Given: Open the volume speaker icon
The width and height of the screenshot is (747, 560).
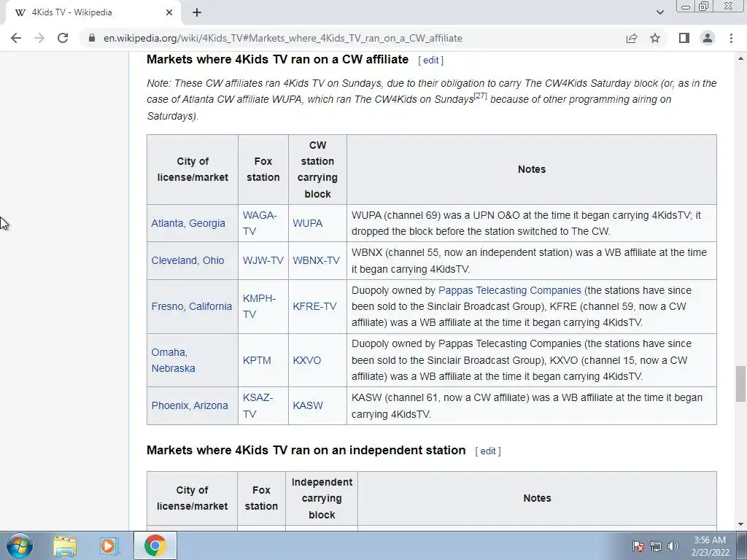Looking at the screenshot, I should 673,546.
